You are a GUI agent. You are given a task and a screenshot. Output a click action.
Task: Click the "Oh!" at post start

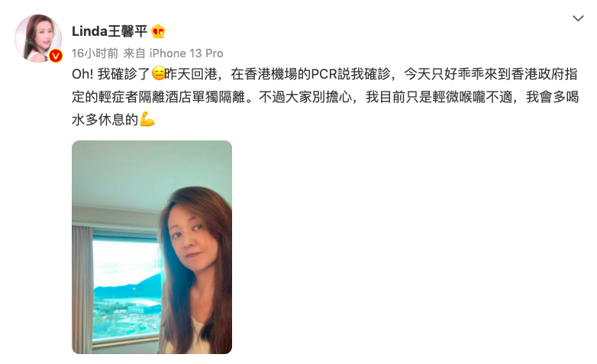point(82,74)
